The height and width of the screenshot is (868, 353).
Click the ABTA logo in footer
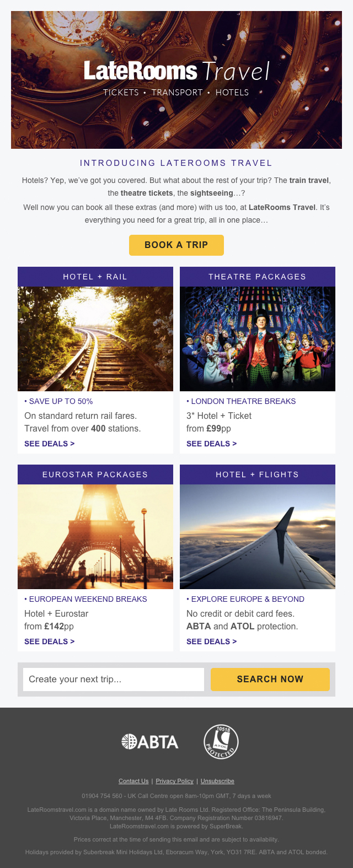150,742
